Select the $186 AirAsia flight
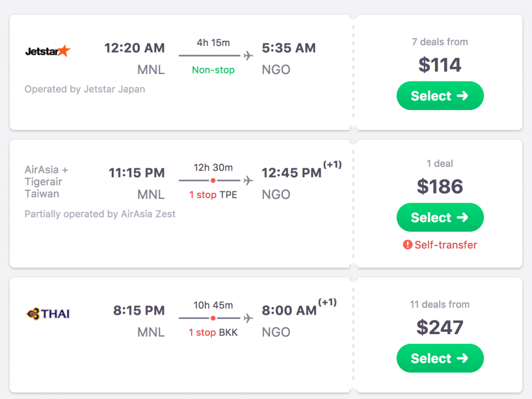Image resolution: width=532 pixels, height=399 pixels. tap(440, 218)
